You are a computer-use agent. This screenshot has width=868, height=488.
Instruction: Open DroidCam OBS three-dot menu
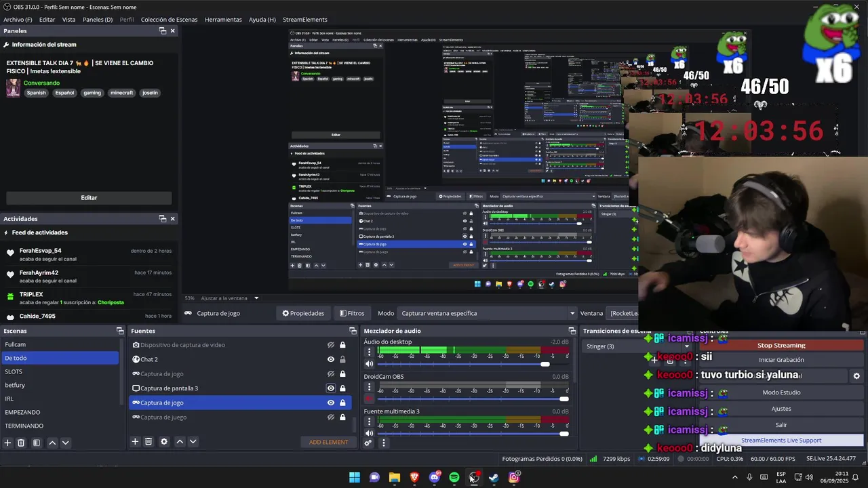click(x=370, y=387)
